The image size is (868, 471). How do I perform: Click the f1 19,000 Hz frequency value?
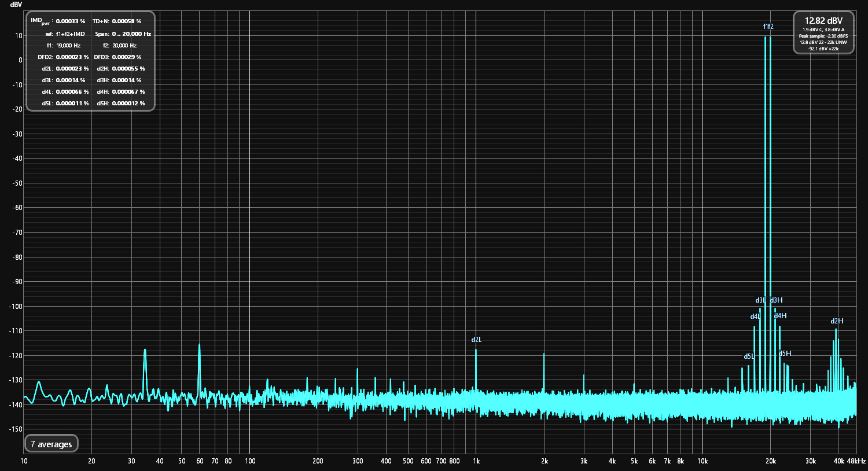(68, 46)
